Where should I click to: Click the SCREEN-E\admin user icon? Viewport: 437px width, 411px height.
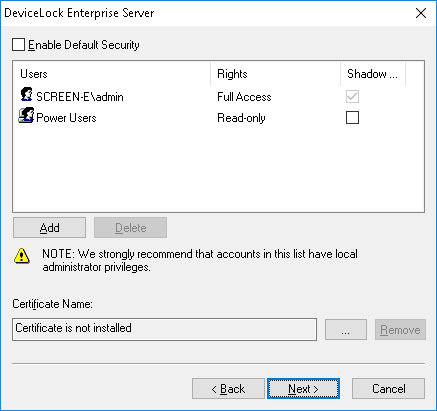point(26,95)
